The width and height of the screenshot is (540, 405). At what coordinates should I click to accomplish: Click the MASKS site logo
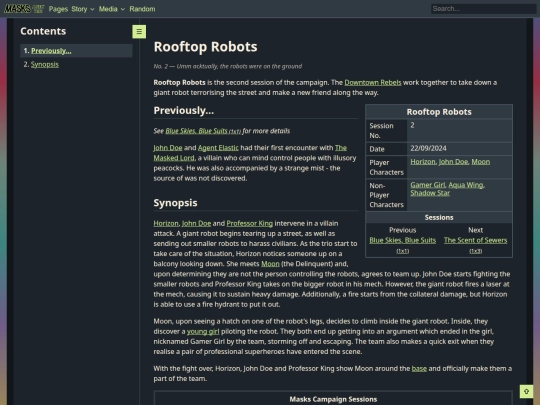coord(24,9)
